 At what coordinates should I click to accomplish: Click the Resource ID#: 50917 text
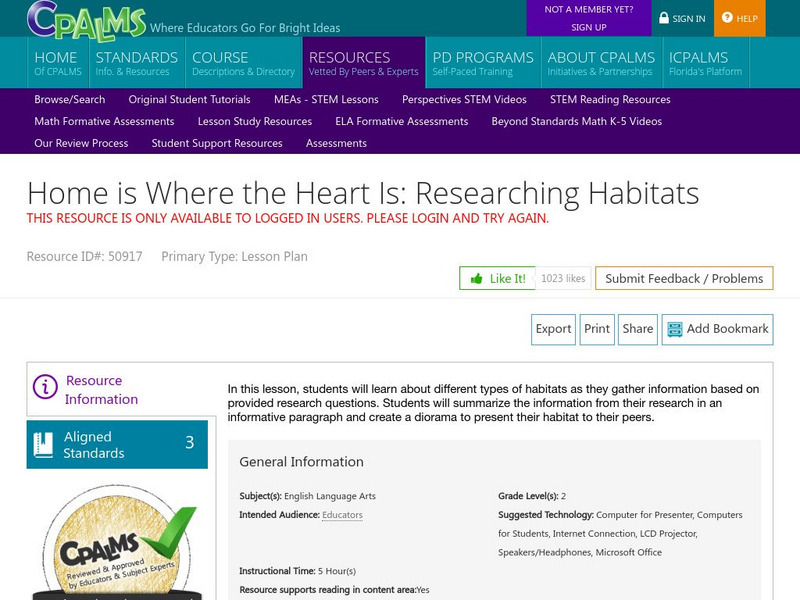(x=85, y=256)
